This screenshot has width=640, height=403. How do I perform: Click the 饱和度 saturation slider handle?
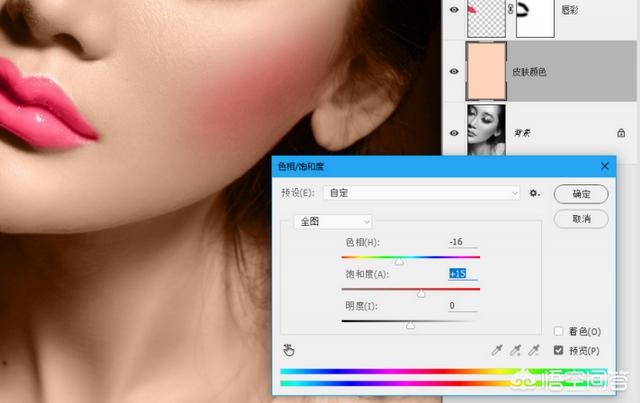click(421, 293)
